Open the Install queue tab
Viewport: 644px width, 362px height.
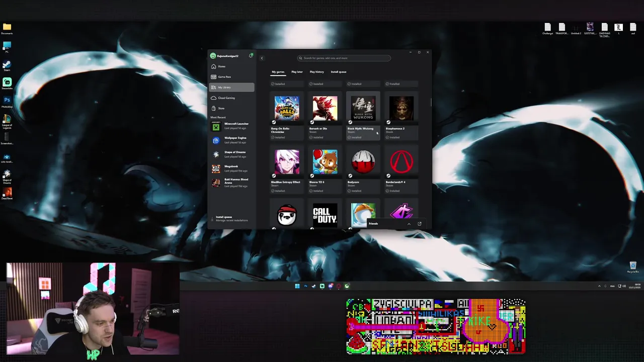339,72
